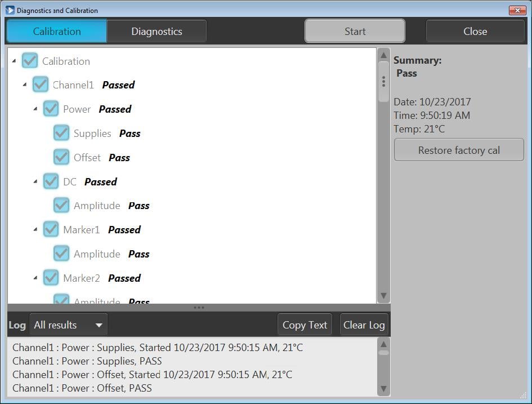The width and height of the screenshot is (532, 404).
Task: Toggle the Marker1 checkbox
Action: (x=51, y=229)
